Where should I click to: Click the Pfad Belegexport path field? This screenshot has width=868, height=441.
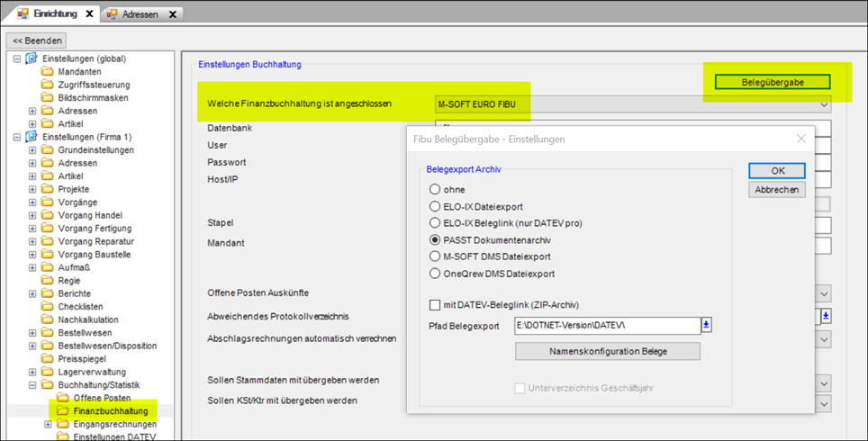pos(606,325)
